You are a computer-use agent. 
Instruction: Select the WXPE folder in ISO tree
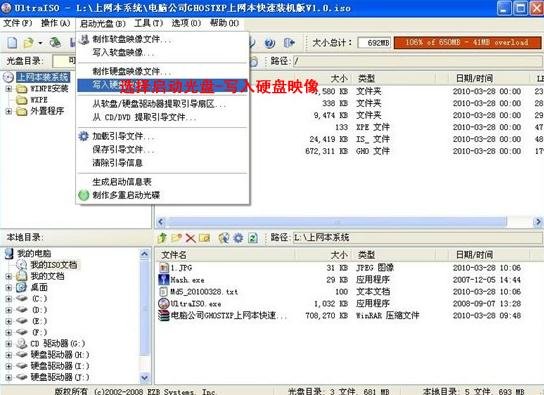click(39, 100)
